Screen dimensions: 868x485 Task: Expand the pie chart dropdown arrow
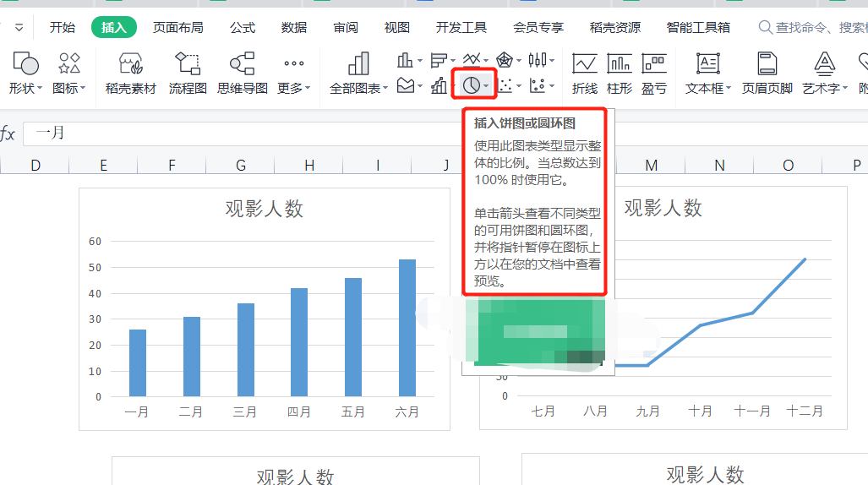point(485,86)
